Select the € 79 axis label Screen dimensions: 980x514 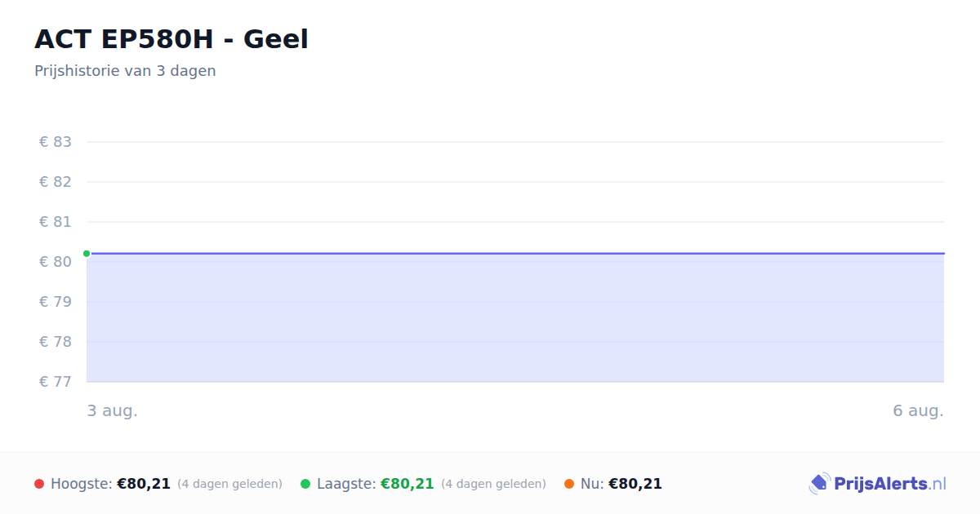[x=56, y=302]
